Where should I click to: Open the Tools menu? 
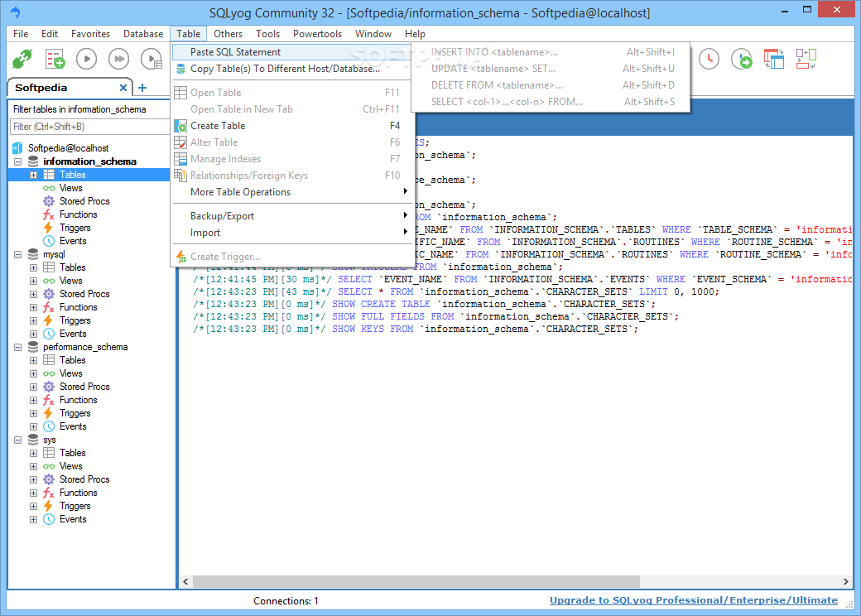pyautogui.click(x=268, y=33)
